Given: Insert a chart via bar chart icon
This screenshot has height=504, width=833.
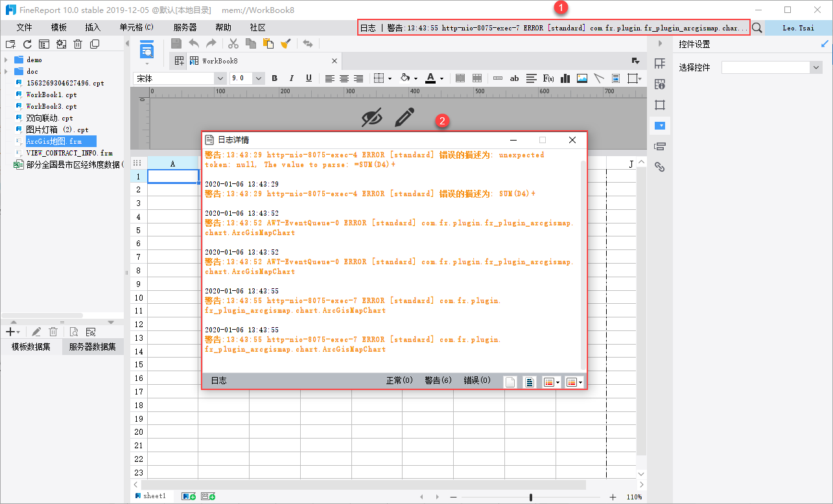Looking at the screenshot, I should pyautogui.click(x=565, y=78).
